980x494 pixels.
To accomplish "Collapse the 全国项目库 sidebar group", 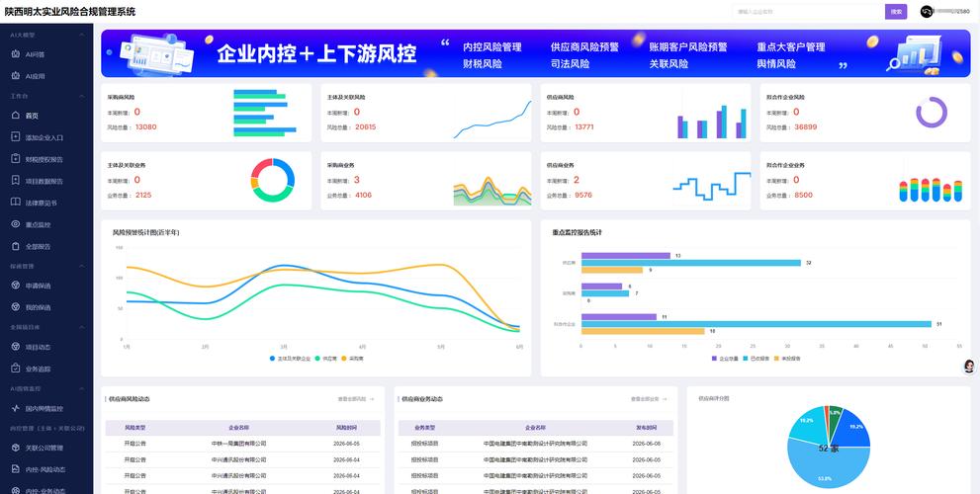I will click(82, 327).
